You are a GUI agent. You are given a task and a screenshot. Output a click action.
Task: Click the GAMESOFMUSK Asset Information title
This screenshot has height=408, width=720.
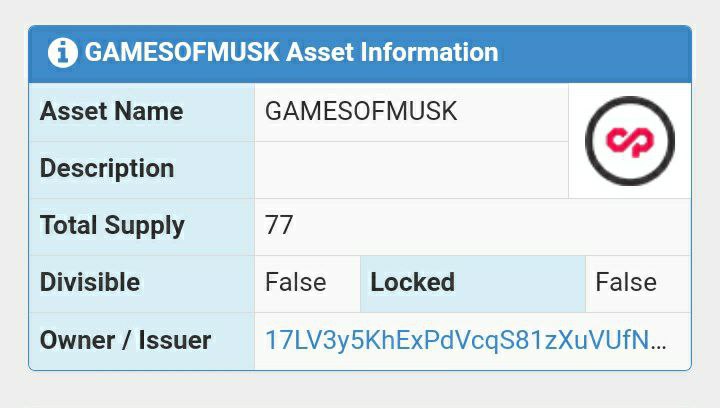click(292, 52)
